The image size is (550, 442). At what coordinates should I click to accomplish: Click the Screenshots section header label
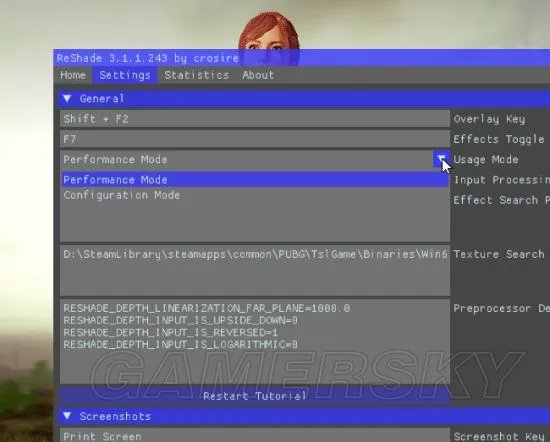coord(115,416)
